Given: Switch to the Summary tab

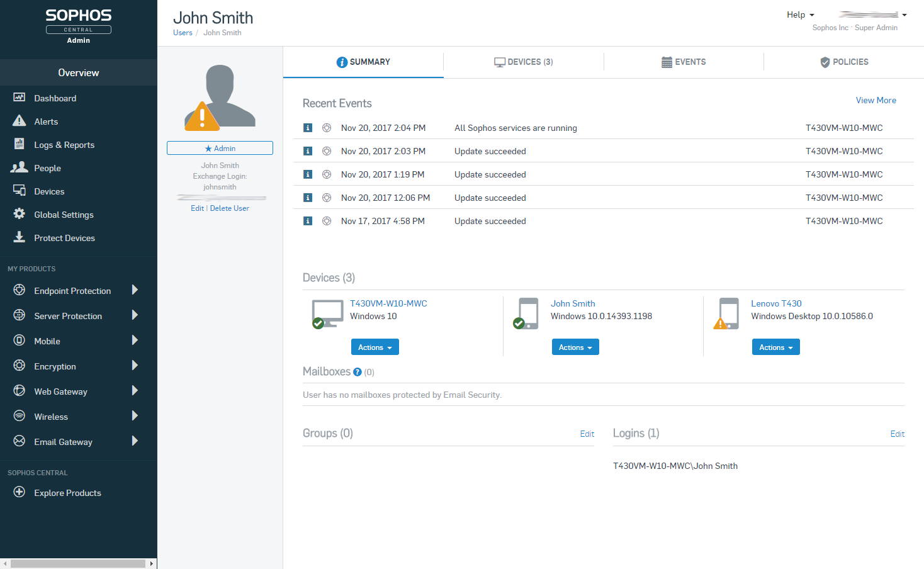Looking at the screenshot, I should 363,62.
